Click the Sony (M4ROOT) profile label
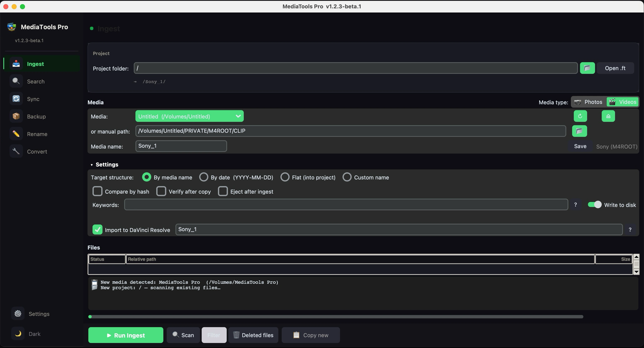The height and width of the screenshot is (348, 644). (x=617, y=146)
